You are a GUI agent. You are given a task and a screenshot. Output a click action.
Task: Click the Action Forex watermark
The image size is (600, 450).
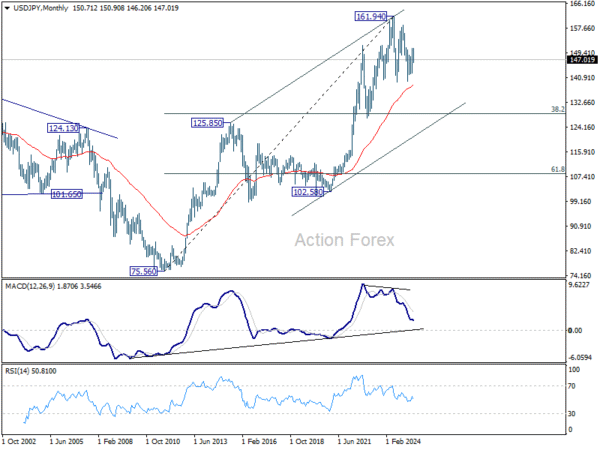tap(344, 240)
